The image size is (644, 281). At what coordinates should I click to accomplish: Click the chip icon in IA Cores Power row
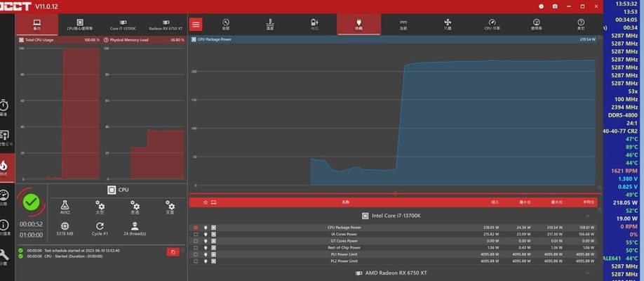coord(213,234)
